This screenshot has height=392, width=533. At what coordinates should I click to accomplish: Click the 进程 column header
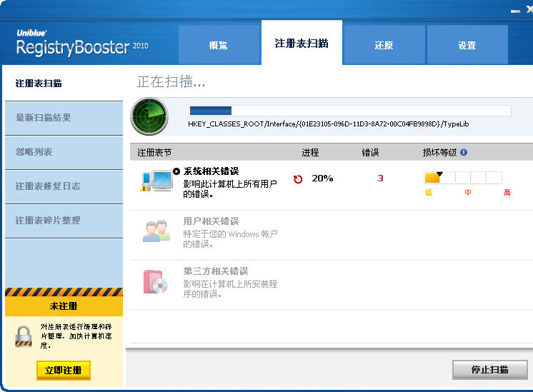(310, 153)
